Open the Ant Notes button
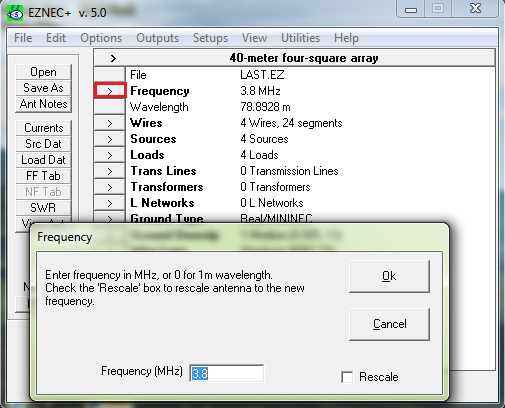The width and height of the screenshot is (505, 408). coord(43,104)
